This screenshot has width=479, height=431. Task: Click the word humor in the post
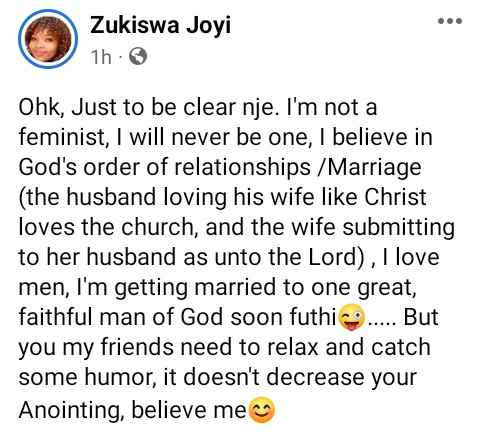coord(118,378)
